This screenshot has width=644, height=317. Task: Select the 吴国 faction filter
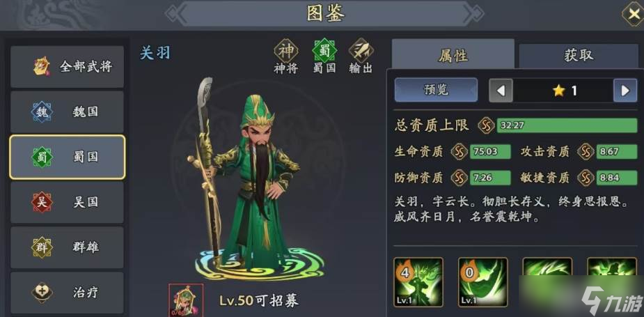coord(67,202)
